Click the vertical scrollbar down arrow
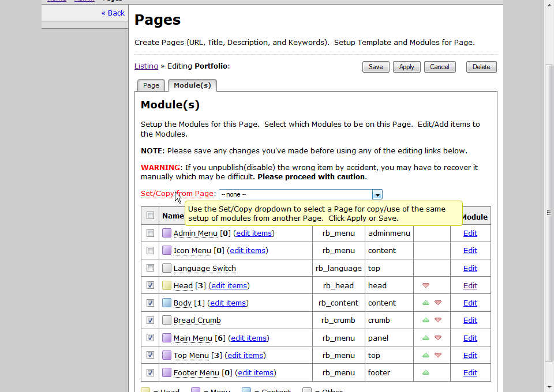The height and width of the screenshot is (392, 554). click(549, 387)
